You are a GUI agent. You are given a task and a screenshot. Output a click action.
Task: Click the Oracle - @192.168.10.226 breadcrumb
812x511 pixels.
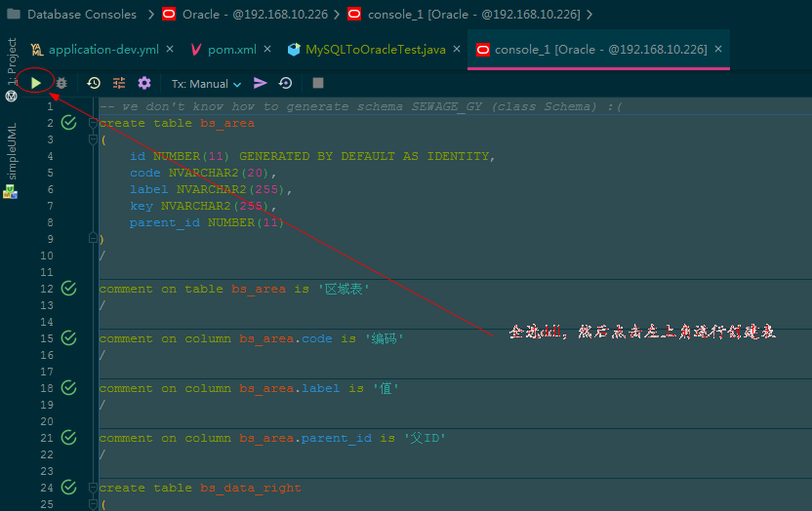(256, 14)
